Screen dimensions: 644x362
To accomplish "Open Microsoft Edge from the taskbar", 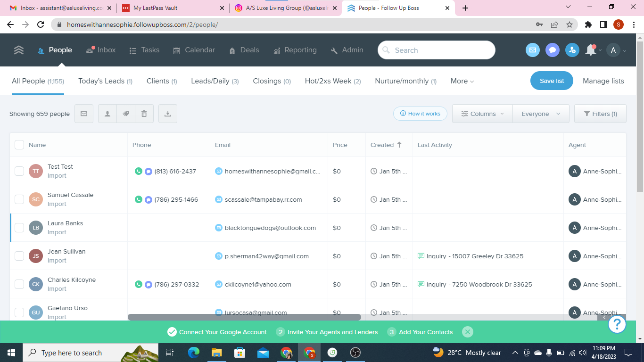I will [x=194, y=353].
